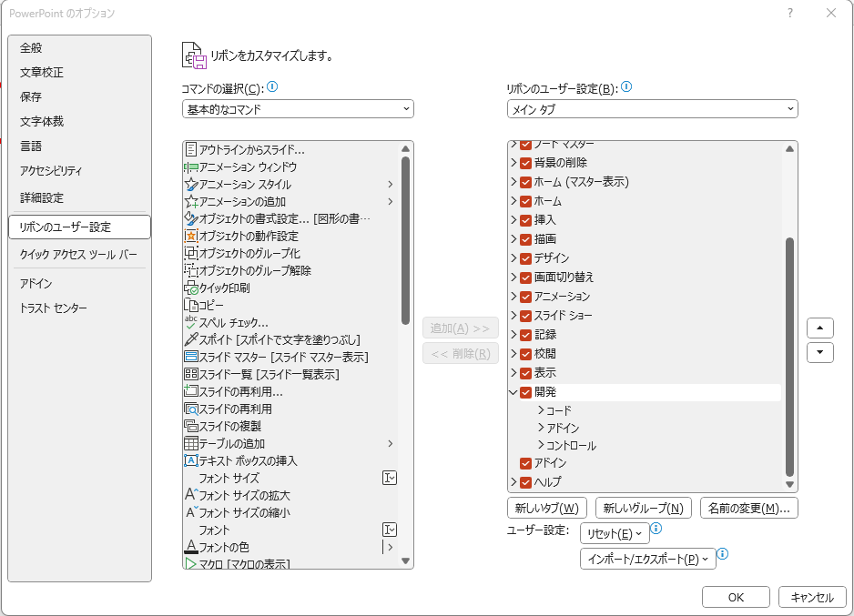Toggle the デザイン tab checkbox
854x616 pixels.
point(525,258)
